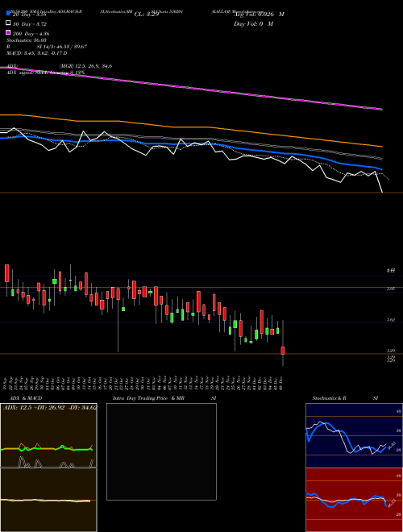The image size is (403, 532).
Task: Select the '20 Day - 3.58' label
Action: coord(29,15)
